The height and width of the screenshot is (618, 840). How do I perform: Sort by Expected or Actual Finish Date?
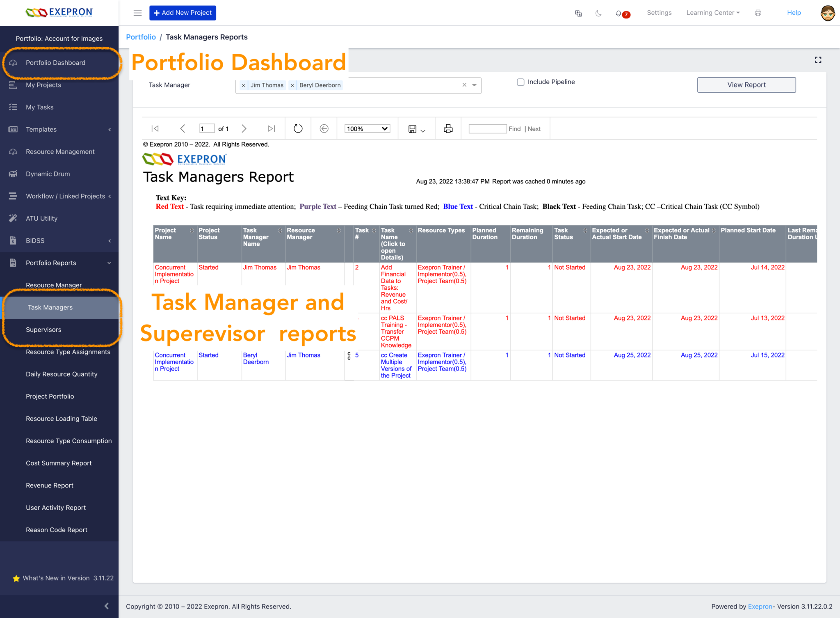[x=714, y=231]
